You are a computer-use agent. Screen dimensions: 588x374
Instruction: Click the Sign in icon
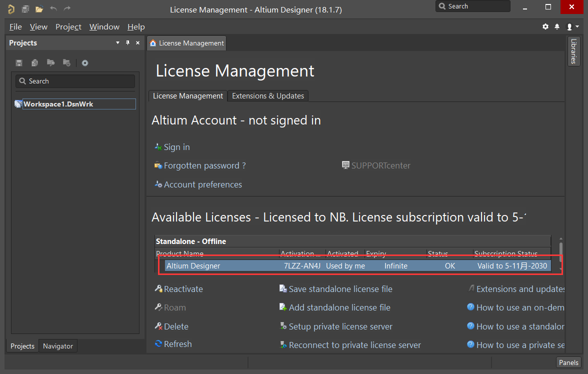(x=158, y=146)
